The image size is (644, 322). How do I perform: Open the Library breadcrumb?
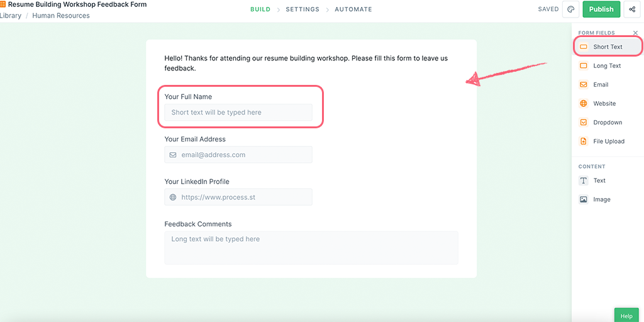pos(10,16)
